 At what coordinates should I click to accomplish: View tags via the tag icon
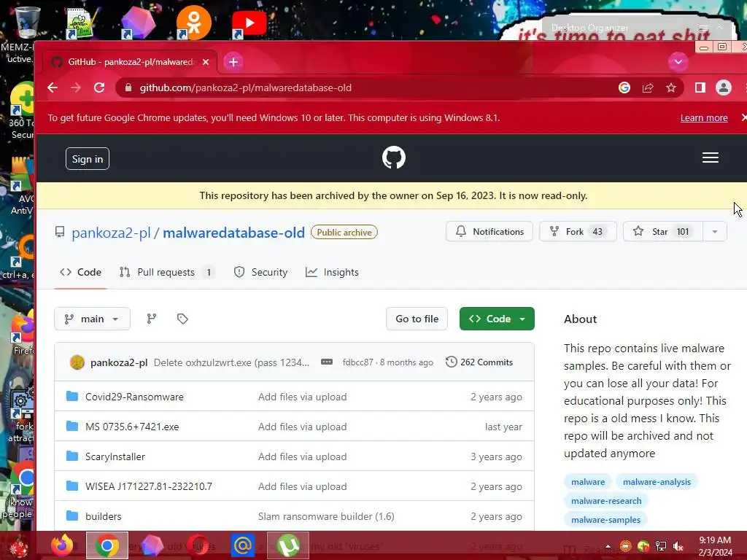tap(182, 319)
